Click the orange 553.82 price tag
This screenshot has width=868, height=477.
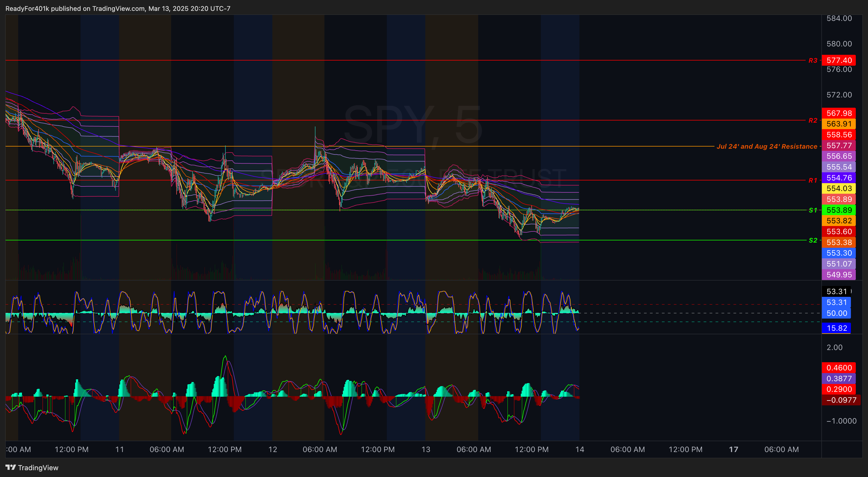click(x=839, y=221)
